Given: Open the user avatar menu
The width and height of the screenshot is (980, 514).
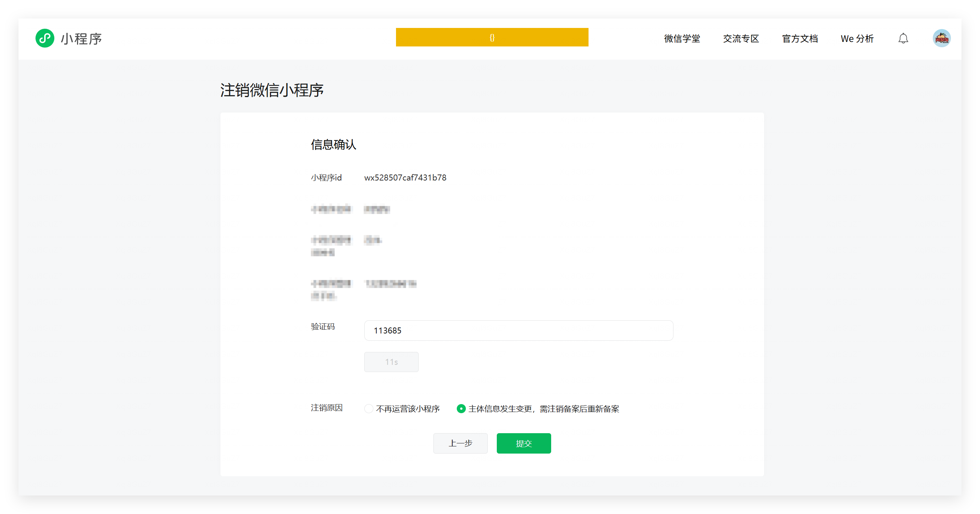Looking at the screenshot, I should click(x=941, y=39).
